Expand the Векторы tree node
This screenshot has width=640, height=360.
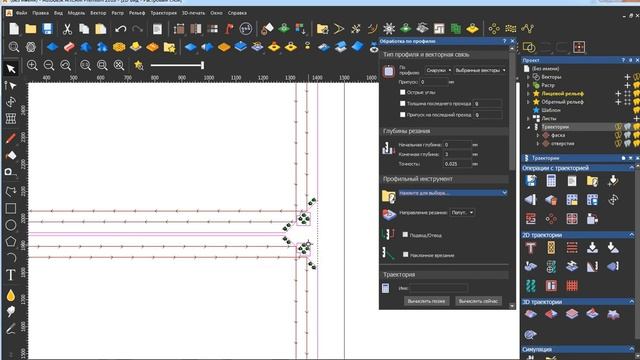pos(528,77)
